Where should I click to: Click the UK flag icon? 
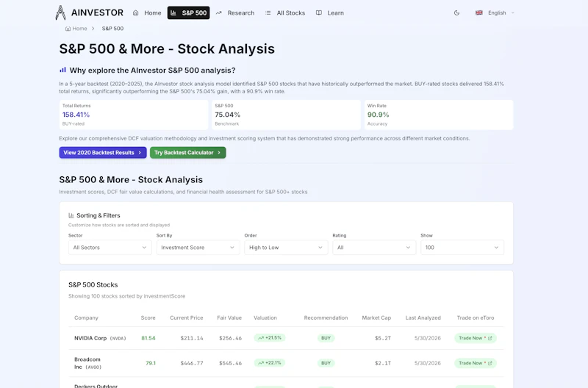479,12
